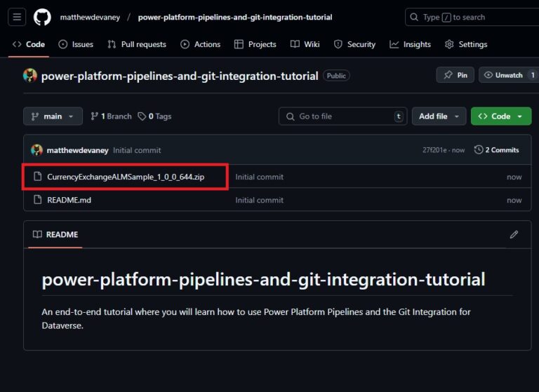Image resolution: width=539 pixels, height=392 pixels.
Task: Expand the Add file dropdown
Action: click(439, 116)
